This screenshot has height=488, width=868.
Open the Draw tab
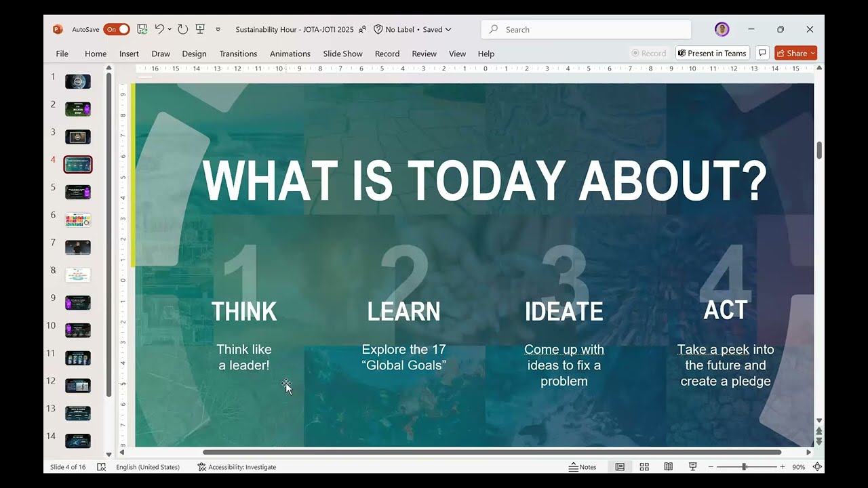(161, 54)
